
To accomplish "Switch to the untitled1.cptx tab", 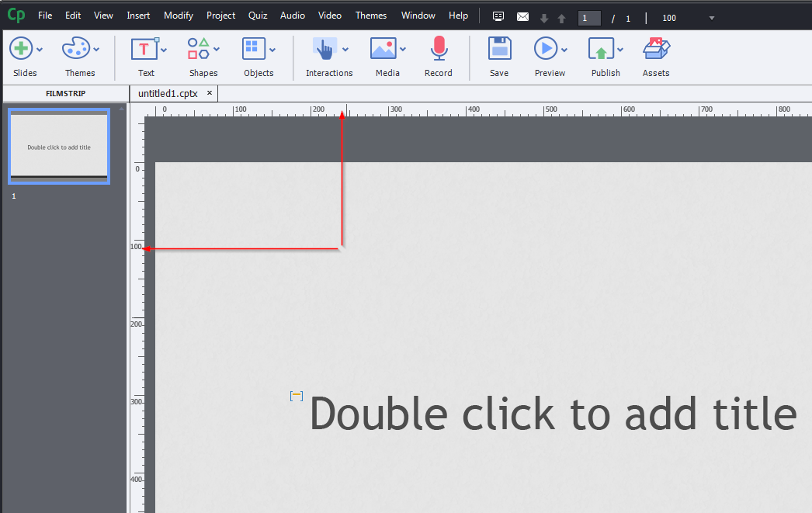I will pos(168,93).
